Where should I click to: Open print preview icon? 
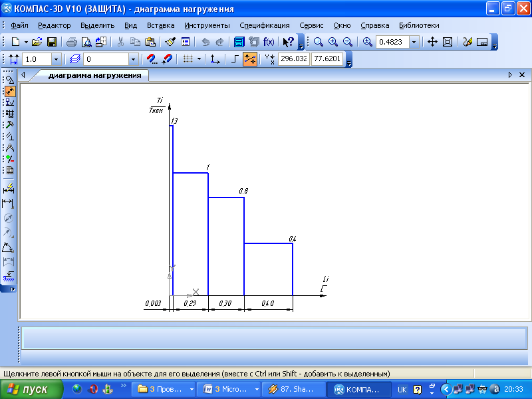point(86,42)
